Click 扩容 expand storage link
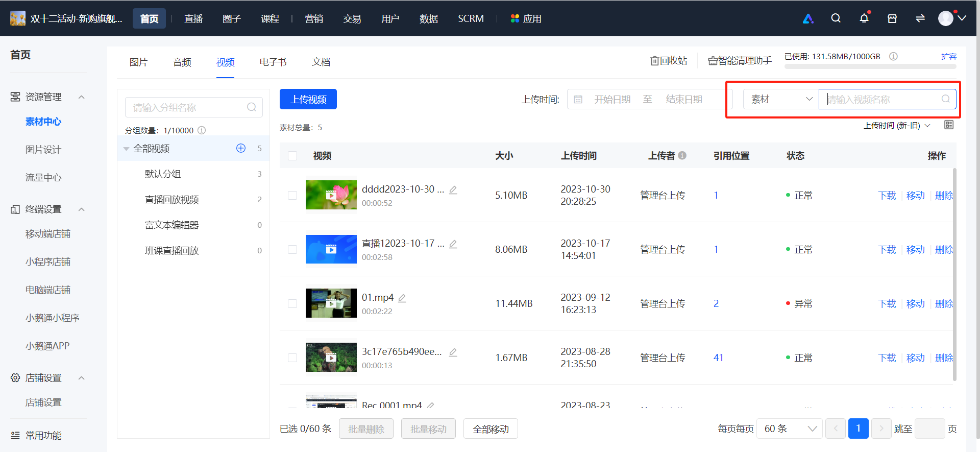980x452 pixels. pos(949,56)
